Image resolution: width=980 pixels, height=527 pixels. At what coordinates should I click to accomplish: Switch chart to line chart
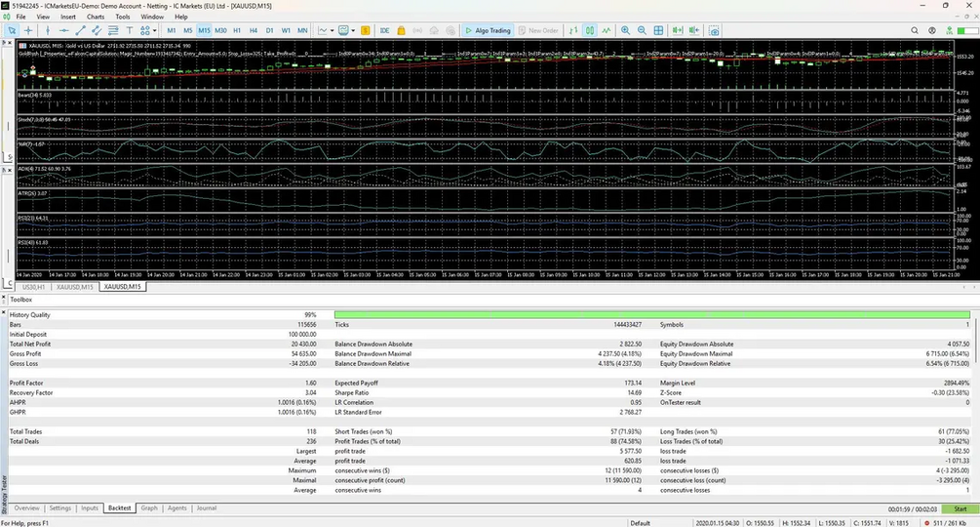[x=607, y=30]
